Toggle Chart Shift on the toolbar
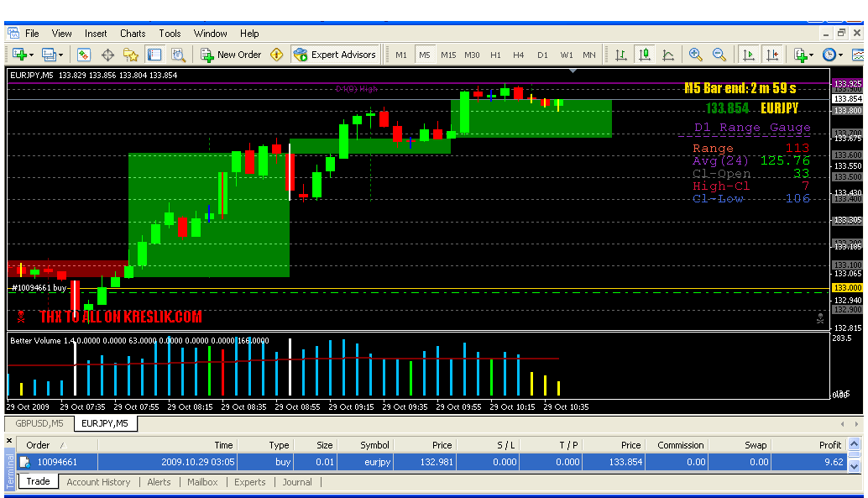 [x=771, y=55]
